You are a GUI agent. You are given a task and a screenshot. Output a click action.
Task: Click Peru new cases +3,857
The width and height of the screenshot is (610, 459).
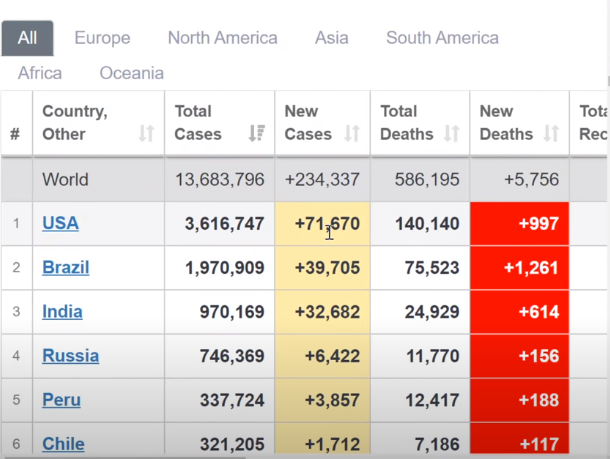332,400
